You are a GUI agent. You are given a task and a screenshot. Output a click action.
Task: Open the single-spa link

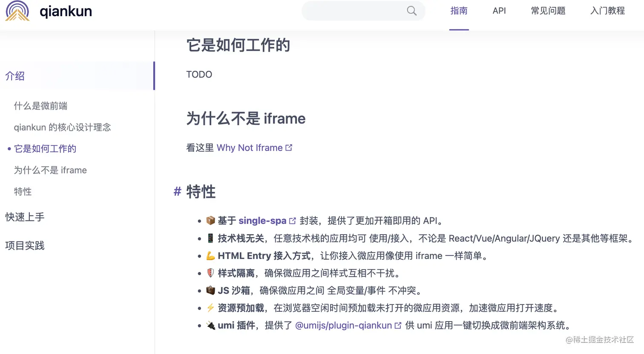point(262,221)
